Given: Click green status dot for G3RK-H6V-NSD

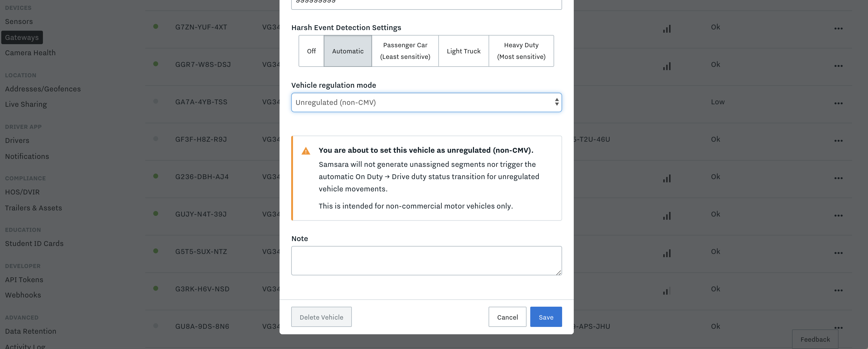Looking at the screenshot, I should (156, 288).
